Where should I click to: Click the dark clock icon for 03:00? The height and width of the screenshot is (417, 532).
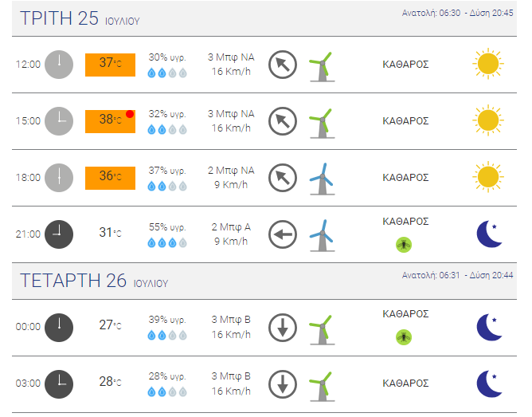point(59,384)
